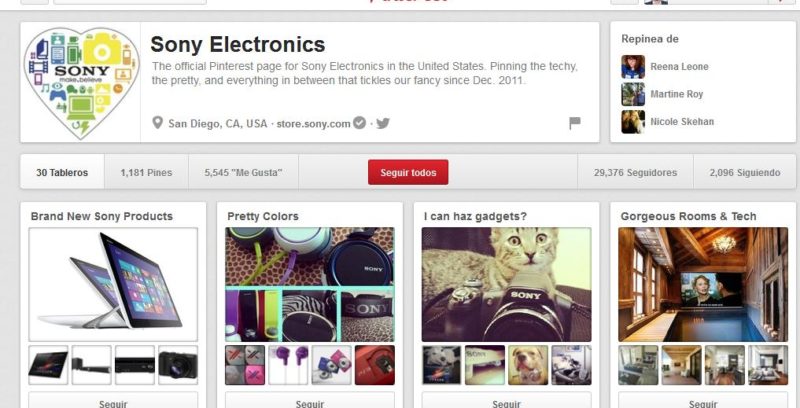Open the Brand New Sony Products board title
The image size is (800, 408).
point(102,216)
